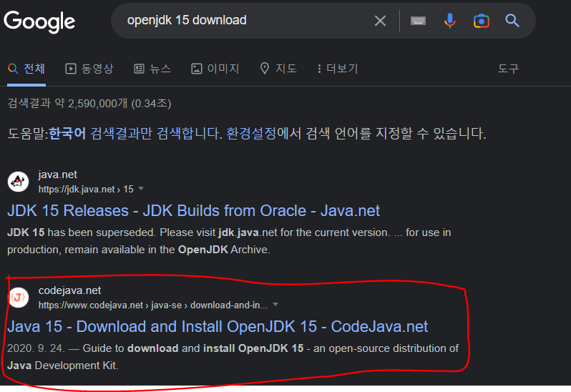Click the 'JDK 15 has been superseded' snippet
The image size is (571, 392).
click(x=229, y=241)
